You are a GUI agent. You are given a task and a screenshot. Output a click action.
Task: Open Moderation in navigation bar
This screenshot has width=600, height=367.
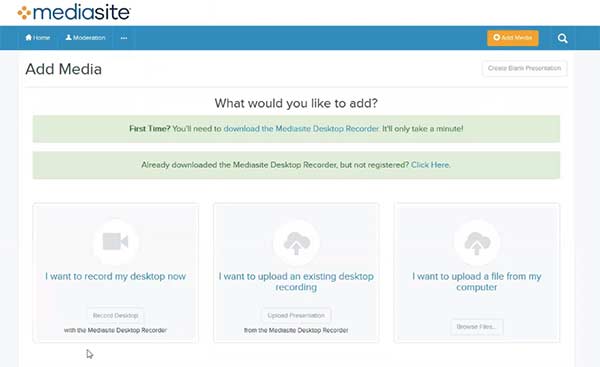pyautogui.click(x=85, y=38)
